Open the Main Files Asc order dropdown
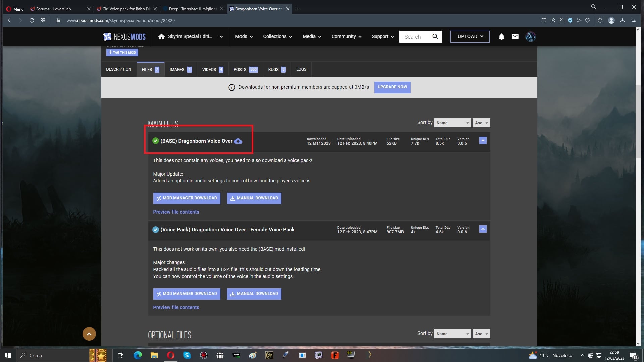 481,123
